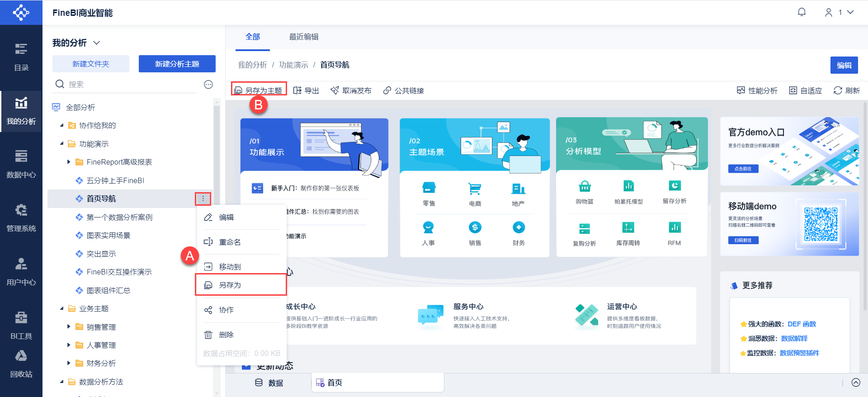
Task: Choose 移动到 in the context menu
Action: 241,267
